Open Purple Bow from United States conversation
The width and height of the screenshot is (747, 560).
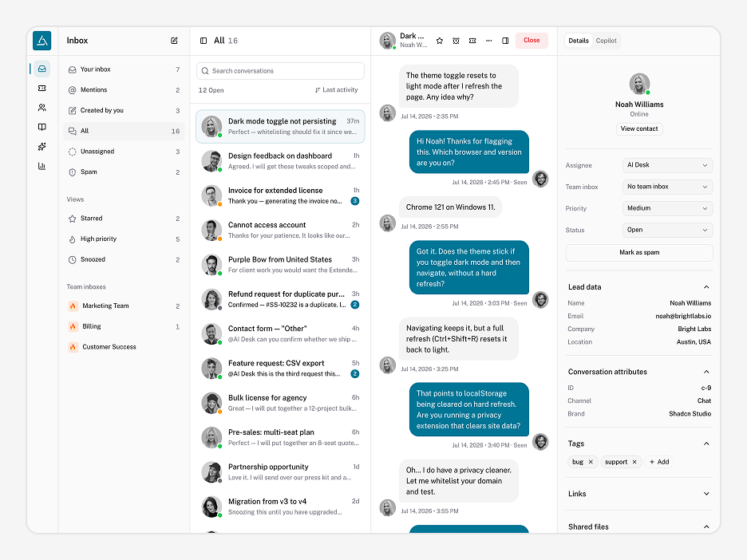coord(280,265)
